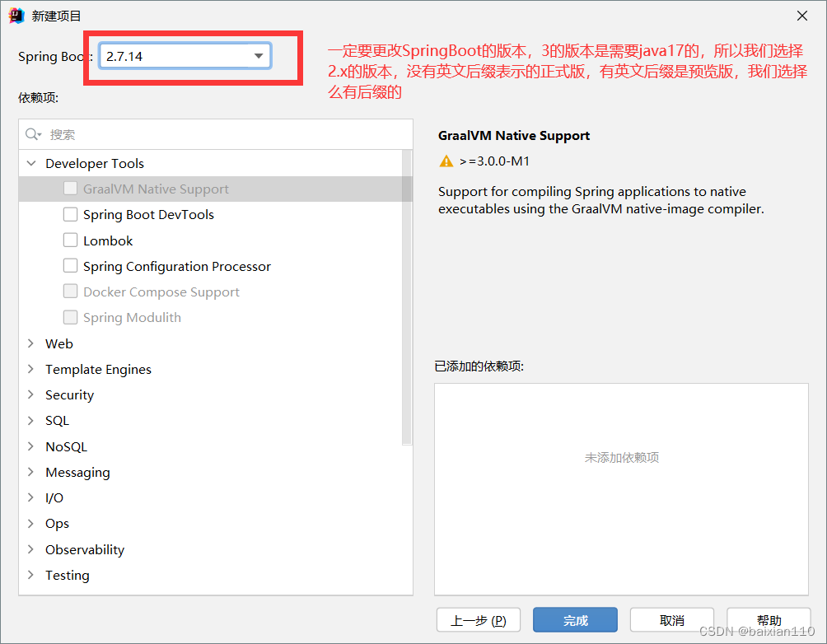Click the 帮助 help button
The height and width of the screenshot is (644, 827).
coord(769,620)
